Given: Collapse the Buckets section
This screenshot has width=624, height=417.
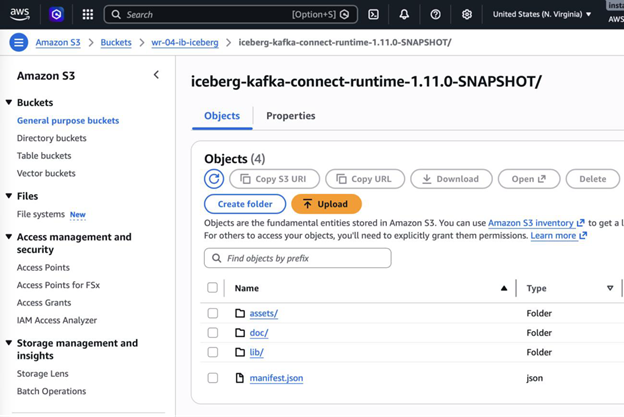Looking at the screenshot, I should pos(9,102).
